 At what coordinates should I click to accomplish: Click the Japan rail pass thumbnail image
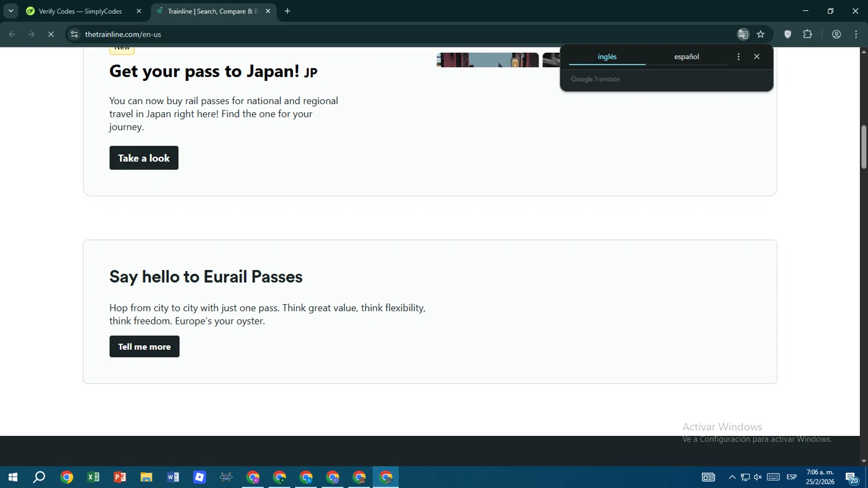pos(488,60)
